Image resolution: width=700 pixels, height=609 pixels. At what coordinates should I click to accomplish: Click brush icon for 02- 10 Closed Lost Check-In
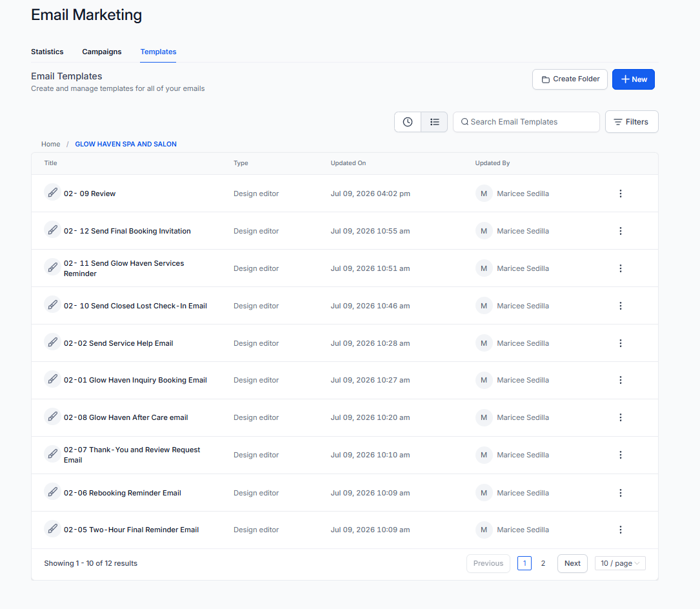tap(53, 305)
